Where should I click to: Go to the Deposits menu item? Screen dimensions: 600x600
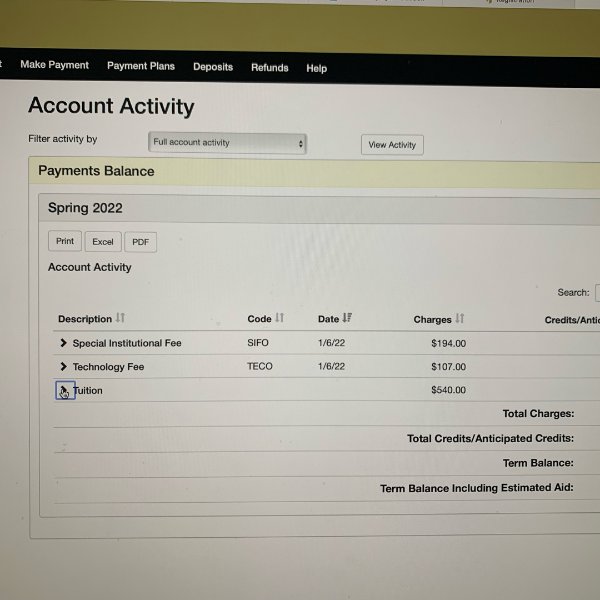(213, 67)
